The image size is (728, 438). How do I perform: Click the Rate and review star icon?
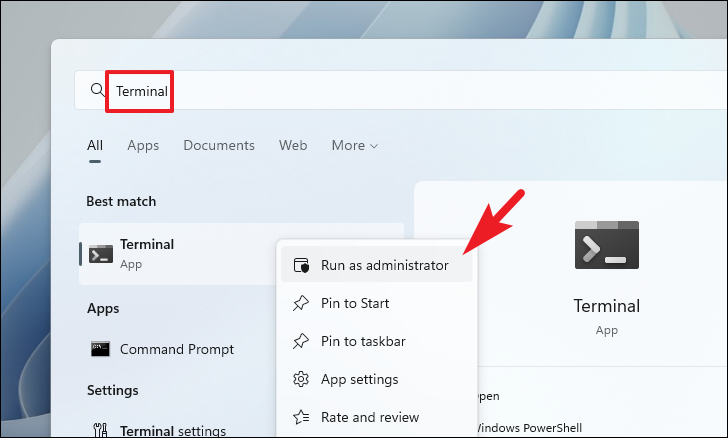[301, 417]
